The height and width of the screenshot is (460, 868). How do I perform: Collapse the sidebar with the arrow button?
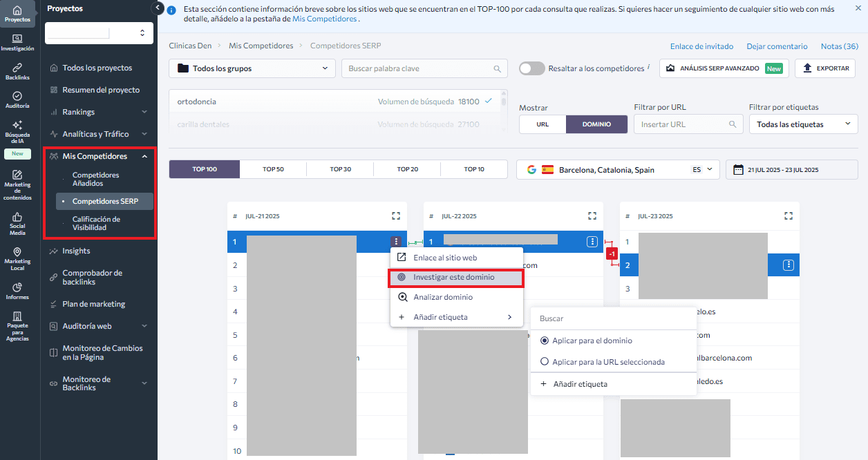157,8
